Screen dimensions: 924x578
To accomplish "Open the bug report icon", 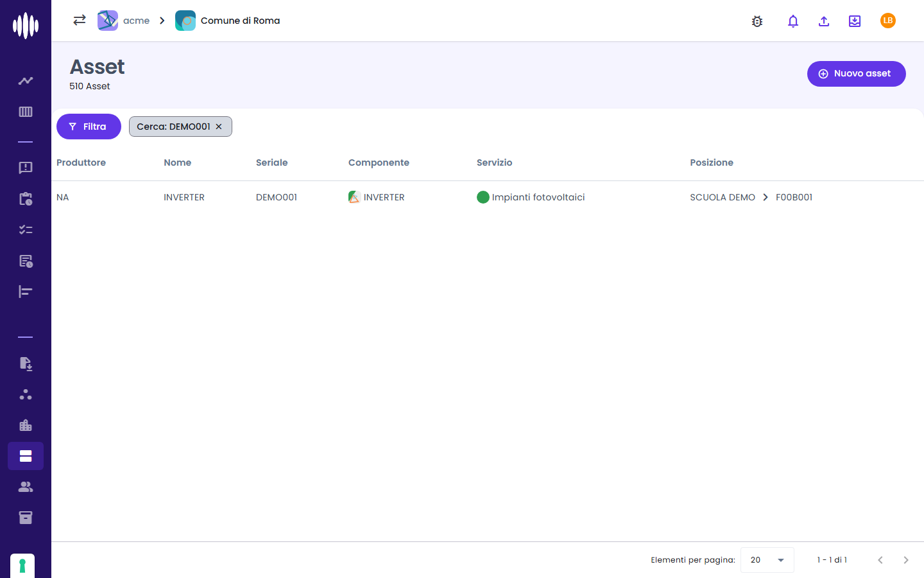I will point(757,21).
